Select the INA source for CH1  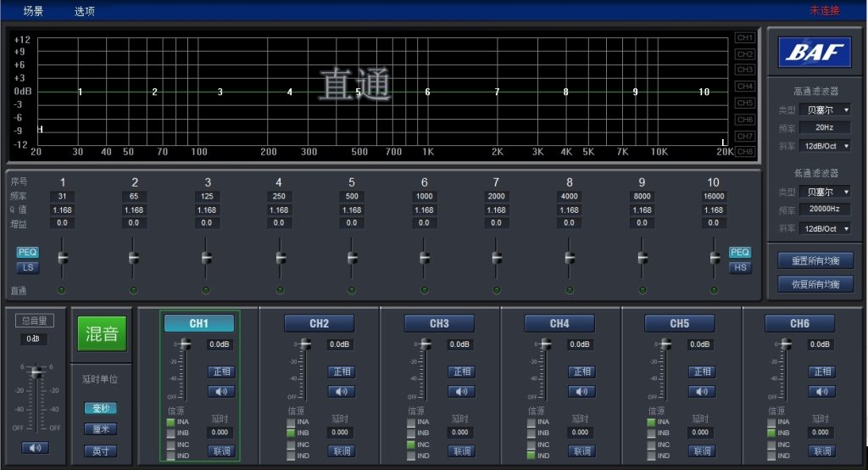pyautogui.click(x=171, y=422)
